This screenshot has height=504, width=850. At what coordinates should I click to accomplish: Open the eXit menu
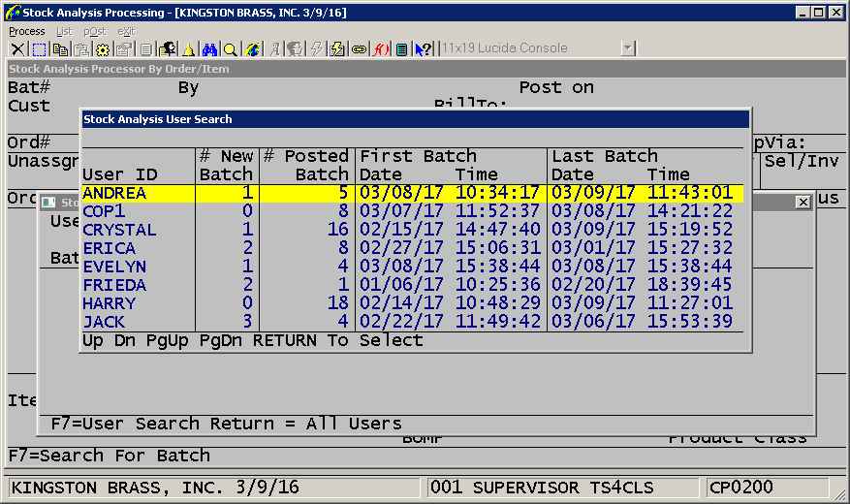pos(127,31)
